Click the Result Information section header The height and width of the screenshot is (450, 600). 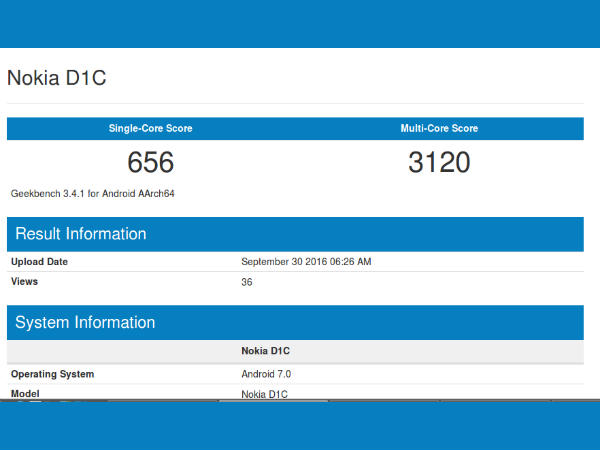[79, 234]
